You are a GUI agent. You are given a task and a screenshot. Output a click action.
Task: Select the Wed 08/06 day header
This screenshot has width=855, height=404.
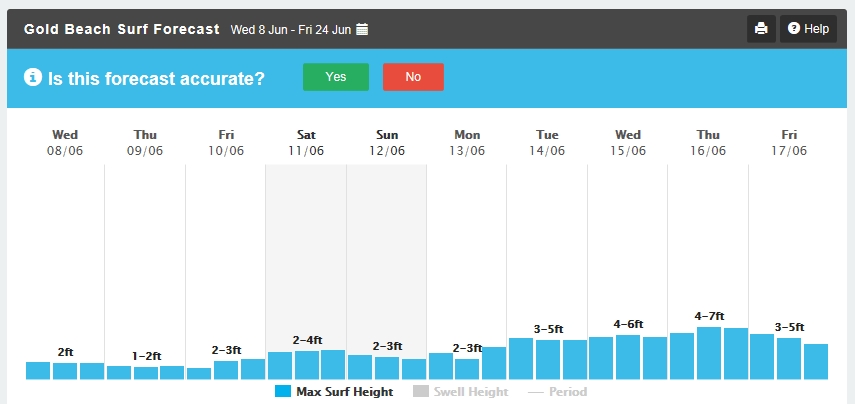click(x=65, y=142)
